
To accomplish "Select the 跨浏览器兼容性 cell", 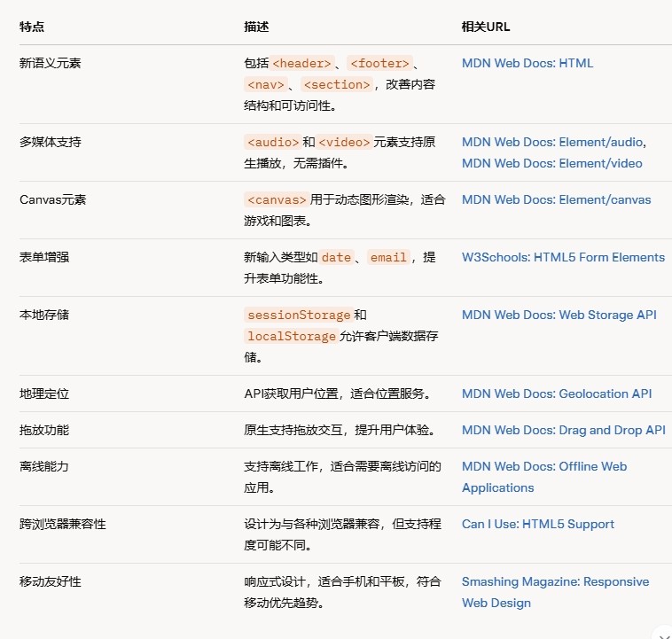I will pos(63,524).
